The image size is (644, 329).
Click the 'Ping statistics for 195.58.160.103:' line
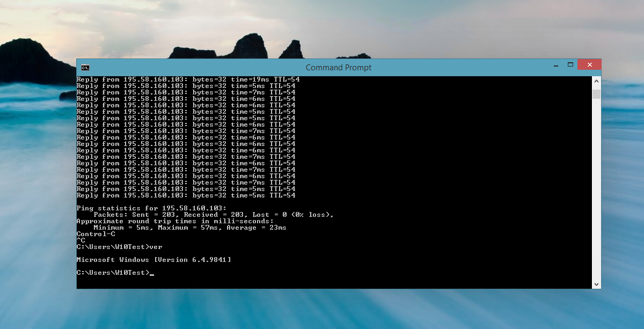click(152, 208)
